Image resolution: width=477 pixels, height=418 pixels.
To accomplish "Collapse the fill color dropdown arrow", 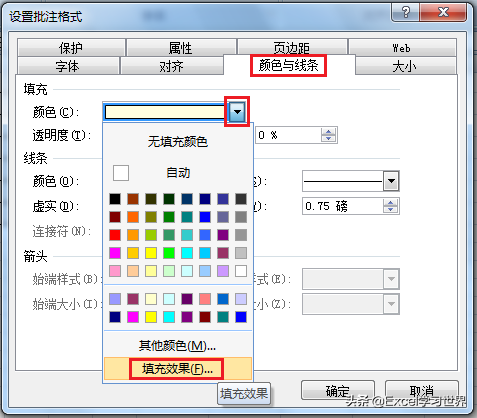I will [237, 112].
